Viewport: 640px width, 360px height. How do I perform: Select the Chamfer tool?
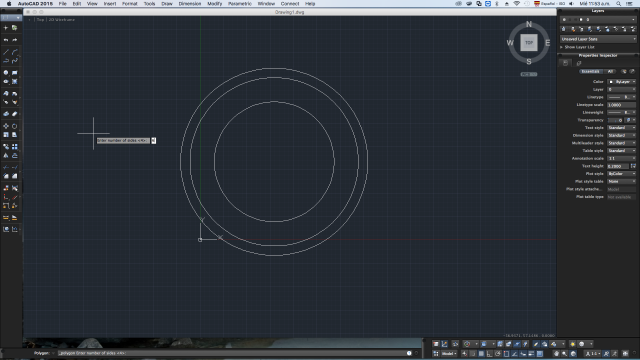(15, 176)
